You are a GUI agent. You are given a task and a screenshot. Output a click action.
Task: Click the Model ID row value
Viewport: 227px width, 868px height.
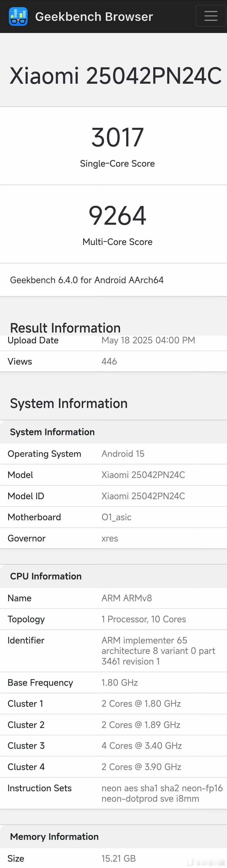tap(143, 496)
